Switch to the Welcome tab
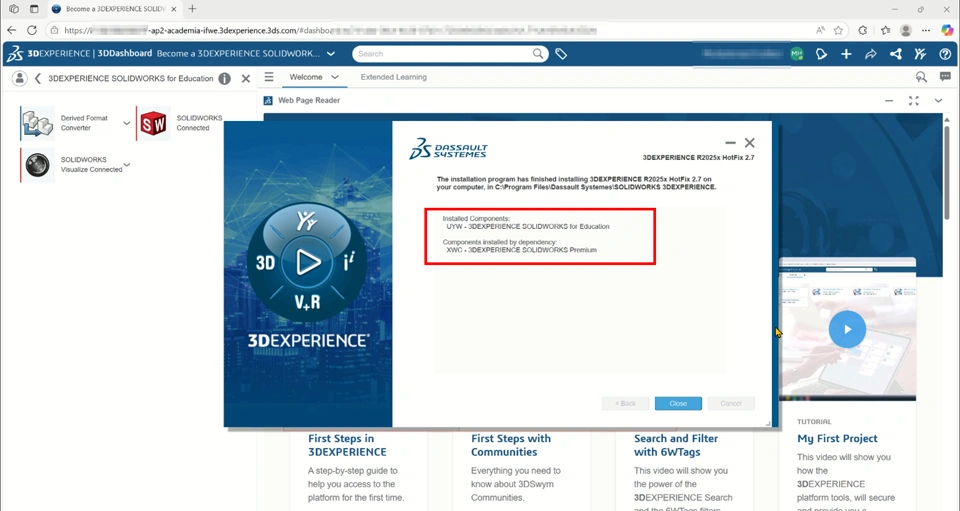Viewport: 960px width, 511px height. click(306, 77)
